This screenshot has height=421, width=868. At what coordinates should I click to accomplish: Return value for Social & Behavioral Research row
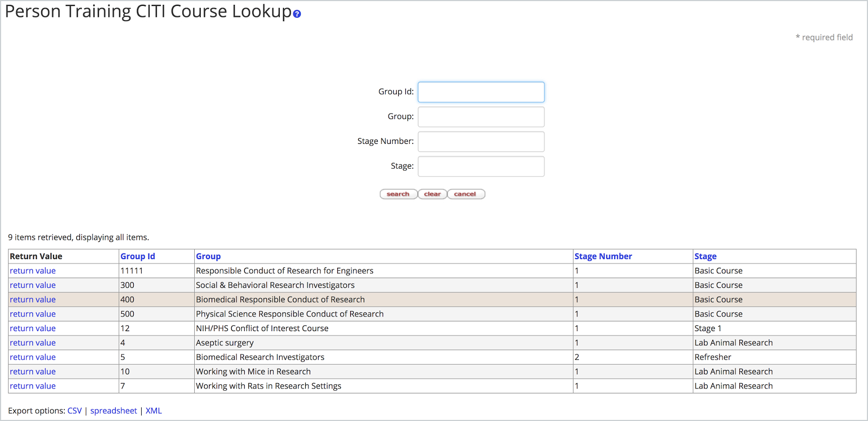pos(32,285)
